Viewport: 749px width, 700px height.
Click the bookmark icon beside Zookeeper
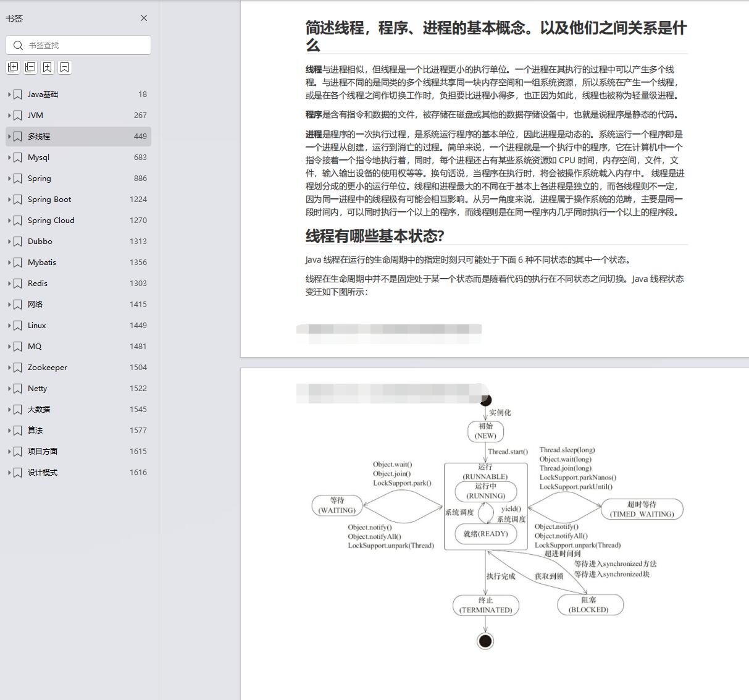pyautogui.click(x=18, y=368)
